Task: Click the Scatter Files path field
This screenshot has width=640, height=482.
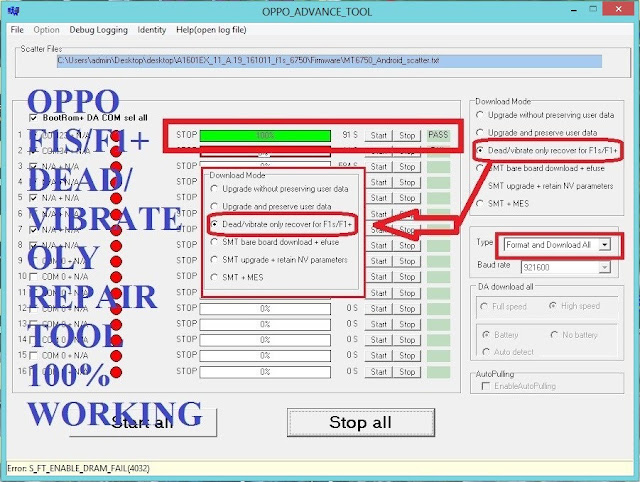Action: coord(329,61)
